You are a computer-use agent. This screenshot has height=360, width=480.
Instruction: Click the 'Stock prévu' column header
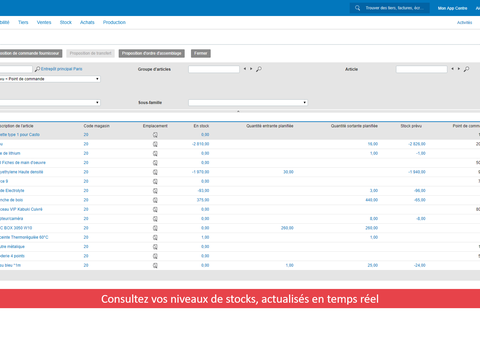[x=411, y=126]
